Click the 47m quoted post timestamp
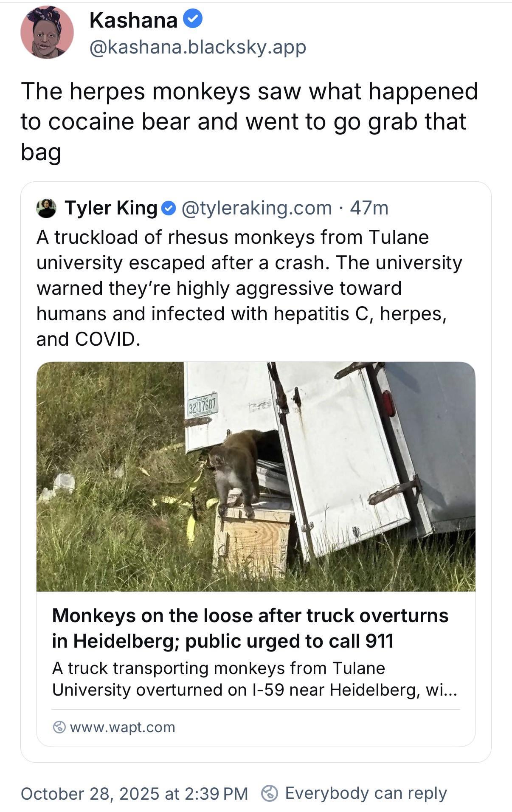 [x=369, y=208]
